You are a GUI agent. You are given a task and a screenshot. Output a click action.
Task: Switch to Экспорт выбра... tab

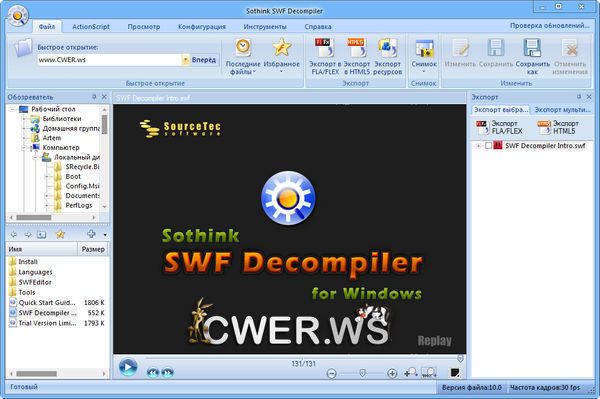tap(501, 110)
